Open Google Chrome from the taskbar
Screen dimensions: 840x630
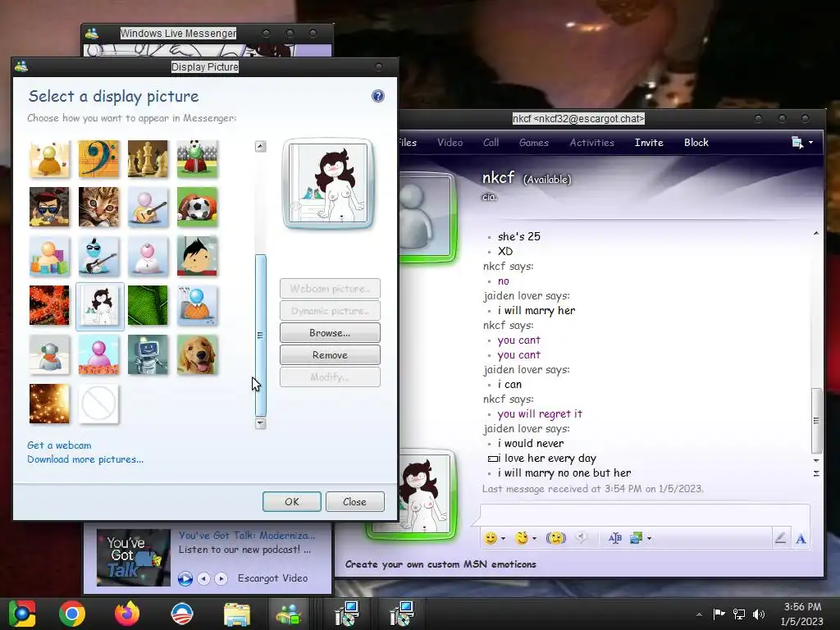[x=72, y=614]
